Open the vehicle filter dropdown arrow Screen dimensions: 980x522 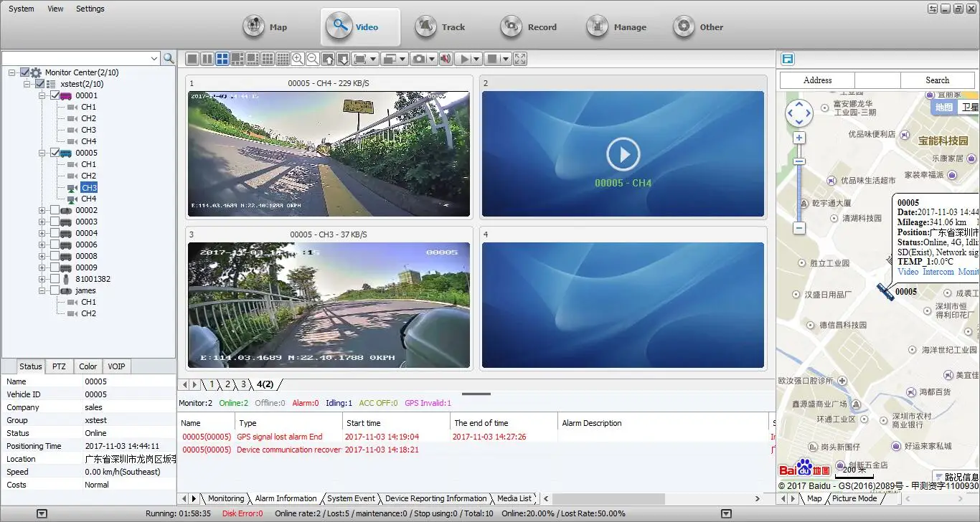tap(154, 58)
